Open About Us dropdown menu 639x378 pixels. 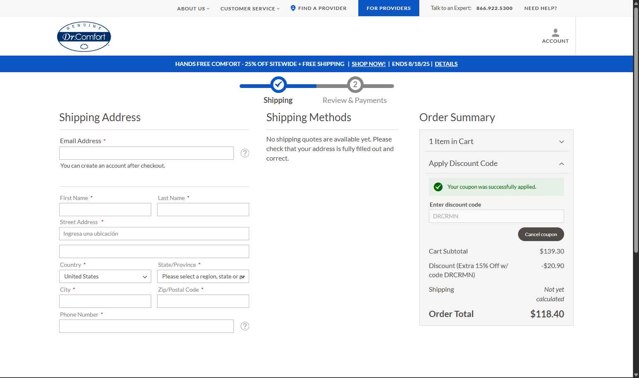click(x=193, y=9)
